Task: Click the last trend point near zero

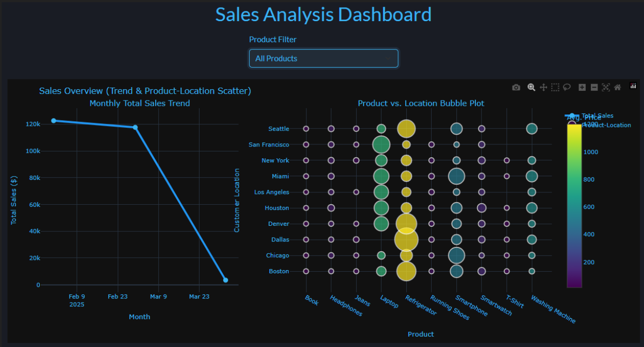Action: pyautogui.click(x=225, y=280)
